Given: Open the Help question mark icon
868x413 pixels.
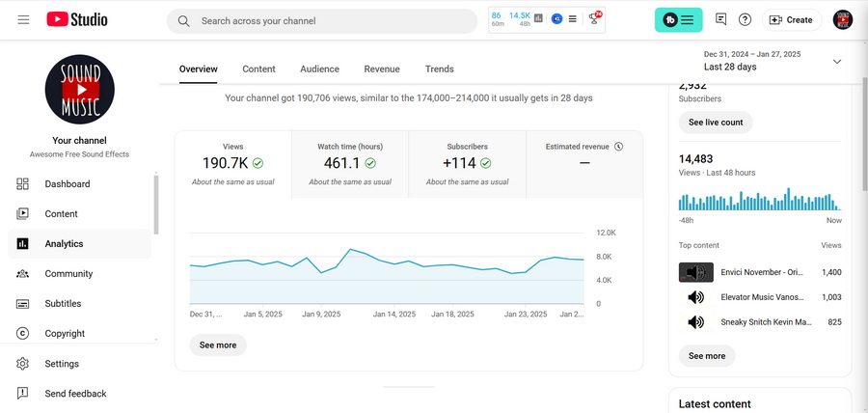Looking at the screenshot, I should (x=745, y=19).
